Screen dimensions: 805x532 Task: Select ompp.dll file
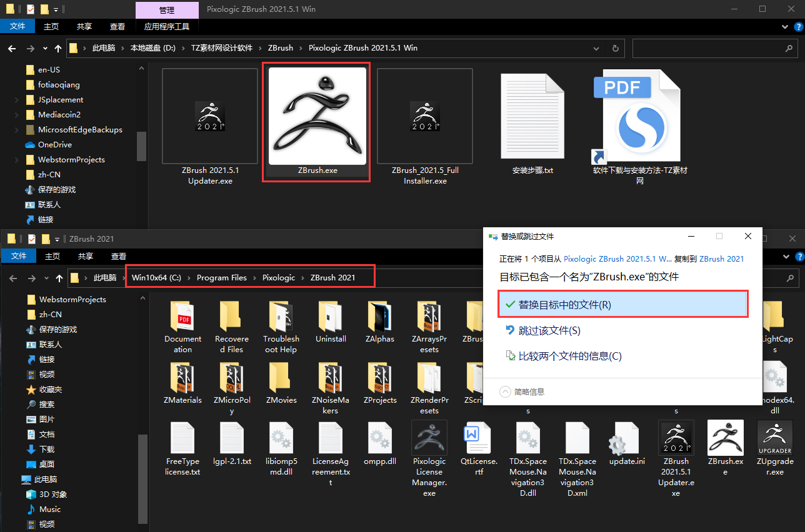tap(380, 444)
